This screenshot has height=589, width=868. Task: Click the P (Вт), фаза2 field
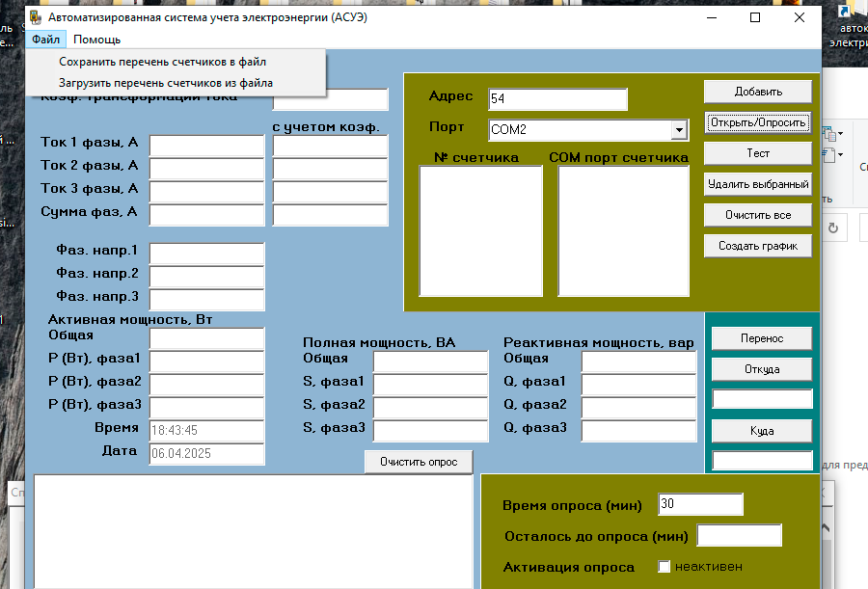click(207, 386)
